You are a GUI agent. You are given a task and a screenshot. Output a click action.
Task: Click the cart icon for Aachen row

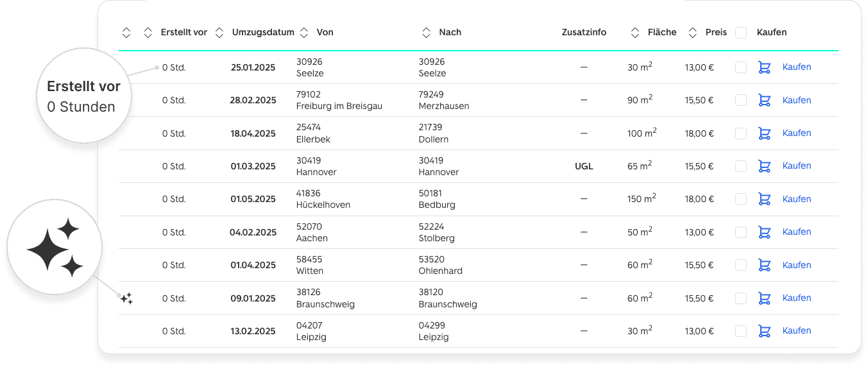point(764,232)
